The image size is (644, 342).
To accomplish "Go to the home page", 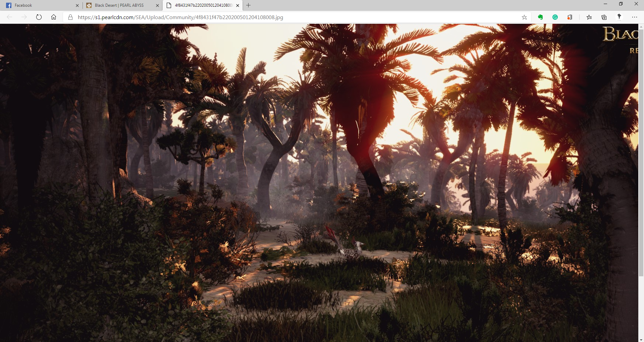I will tap(54, 17).
